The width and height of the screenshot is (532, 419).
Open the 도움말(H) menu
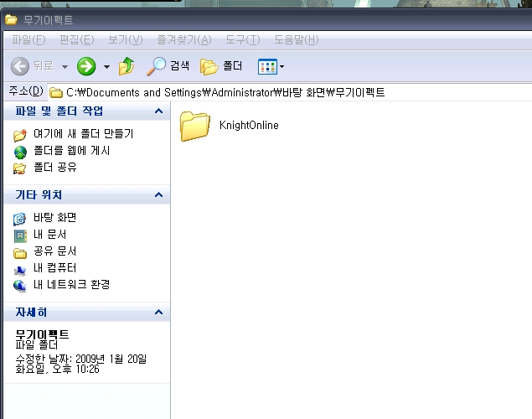[297, 40]
